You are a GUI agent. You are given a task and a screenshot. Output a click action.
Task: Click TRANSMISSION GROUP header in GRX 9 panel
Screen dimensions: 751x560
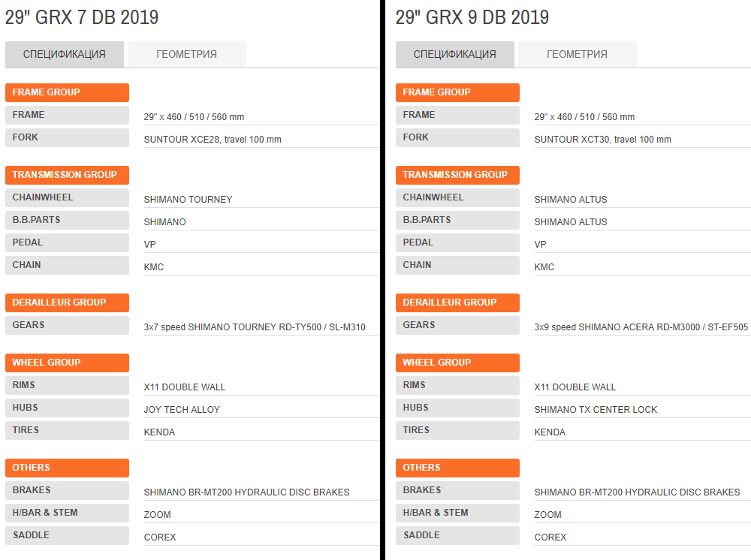click(457, 175)
